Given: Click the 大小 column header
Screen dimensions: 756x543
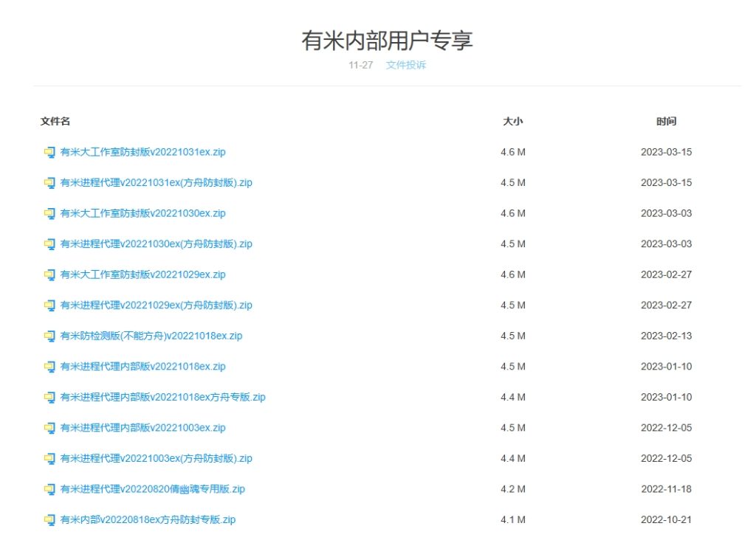Looking at the screenshot, I should (x=513, y=122).
